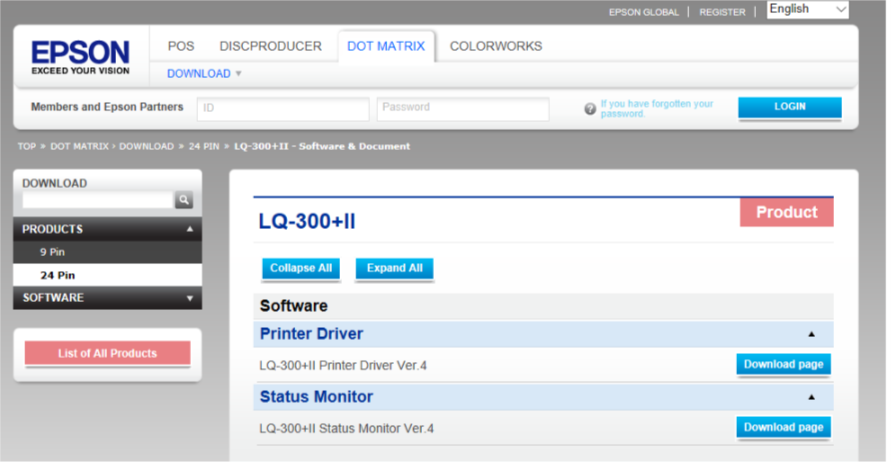This screenshot has width=891, height=462.
Task: Open Download page for Printer Driver Ver.4
Action: [784, 364]
